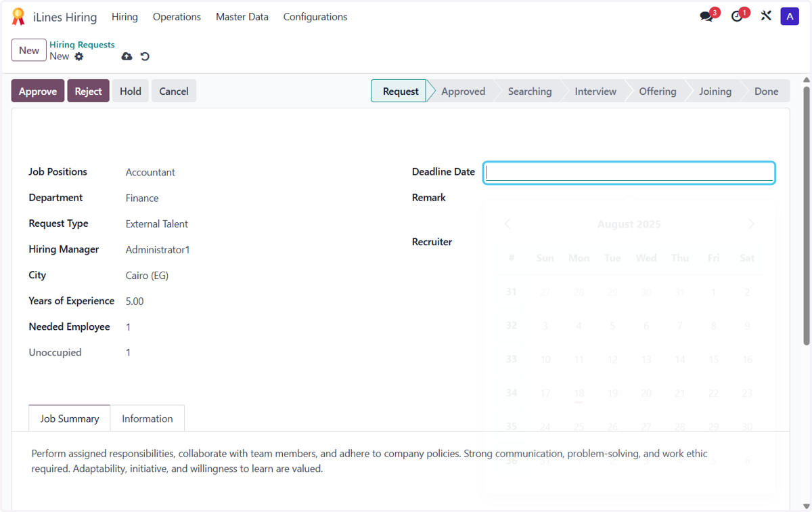Image resolution: width=812 pixels, height=512 pixels.
Task: Focus the Deadline Date field
Action: point(629,173)
